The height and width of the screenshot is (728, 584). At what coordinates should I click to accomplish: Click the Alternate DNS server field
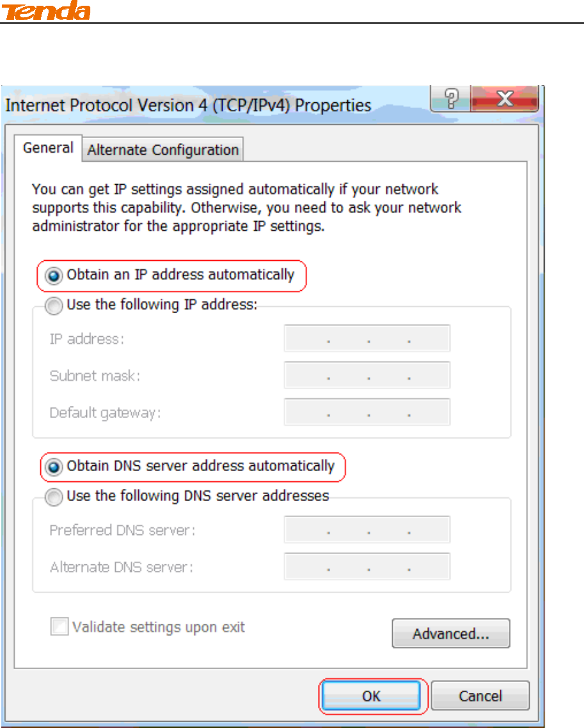[367, 566]
